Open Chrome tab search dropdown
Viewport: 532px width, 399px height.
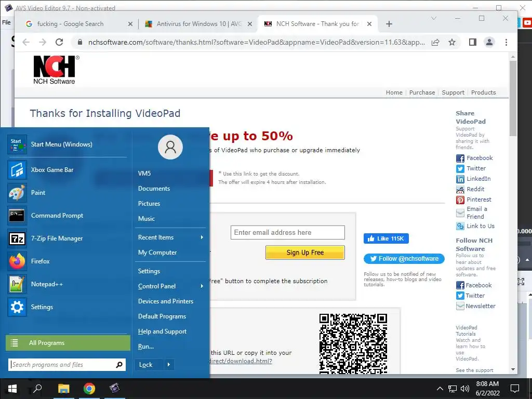pyautogui.click(x=434, y=18)
